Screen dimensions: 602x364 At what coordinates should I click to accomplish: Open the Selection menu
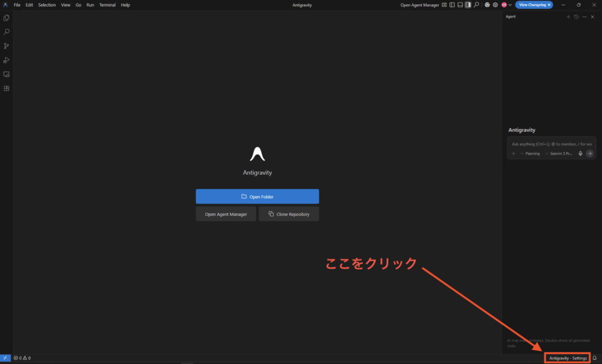point(47,5)
